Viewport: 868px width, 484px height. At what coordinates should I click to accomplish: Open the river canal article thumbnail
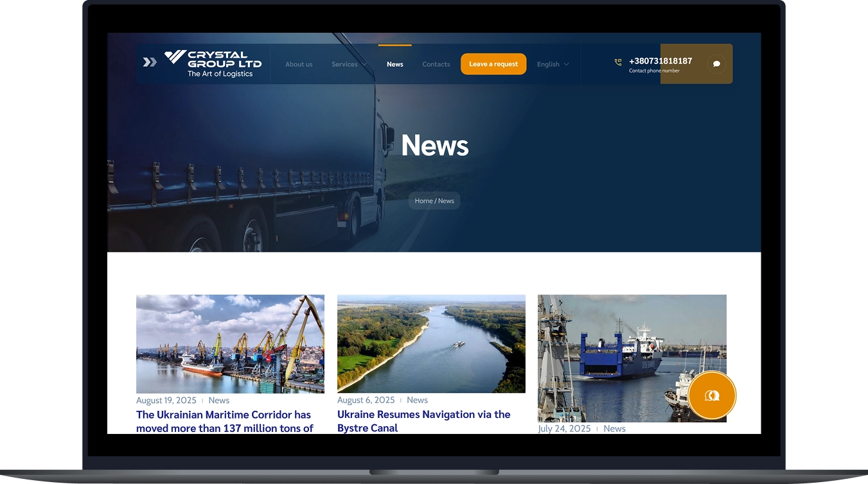click(431, 343)
